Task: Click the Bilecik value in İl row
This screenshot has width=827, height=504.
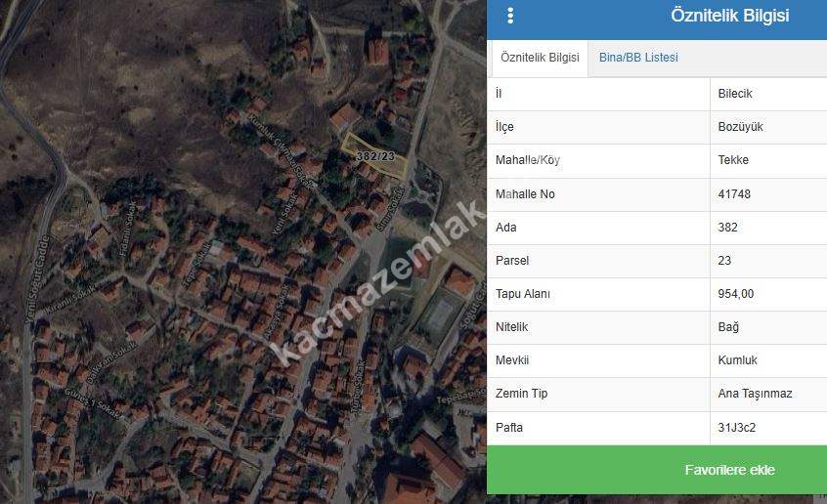Action: [x=734, y=94]
